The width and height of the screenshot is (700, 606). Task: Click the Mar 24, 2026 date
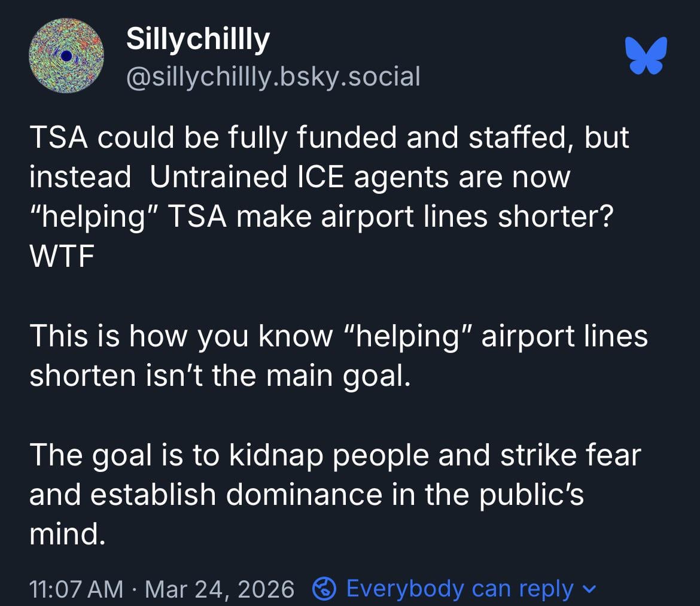(x=220, y=589)
